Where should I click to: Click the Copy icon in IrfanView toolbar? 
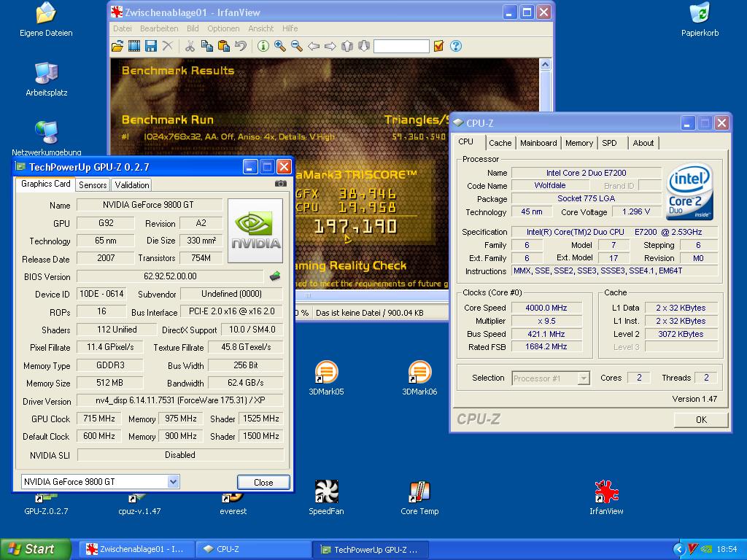[206, 46]
